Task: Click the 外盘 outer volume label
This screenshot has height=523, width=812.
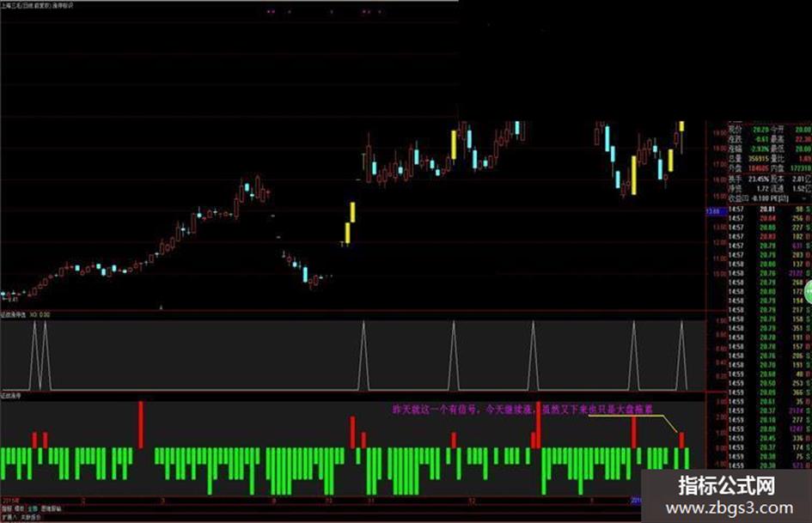Action: pos(736,168)
